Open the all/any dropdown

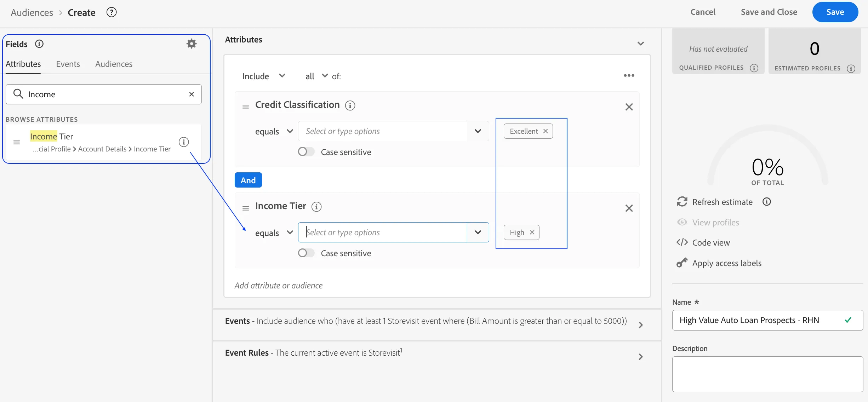[x=316, y=76]
